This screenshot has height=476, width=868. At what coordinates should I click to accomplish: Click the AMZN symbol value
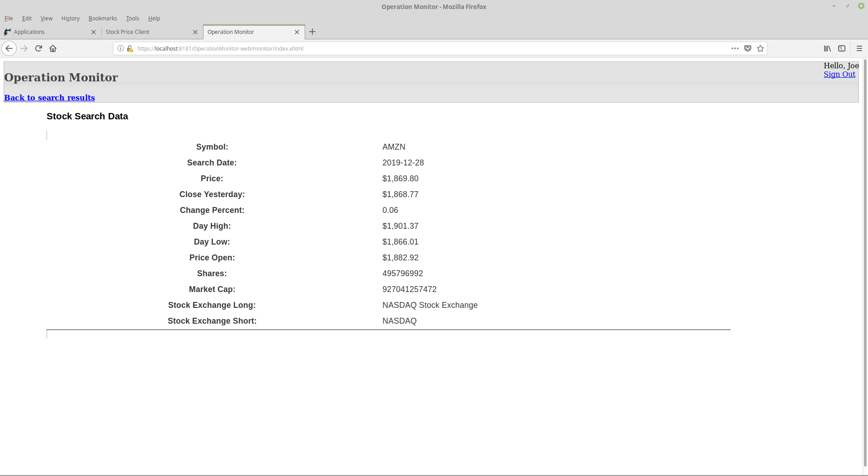pyautogui.click(x=394, y=147)
